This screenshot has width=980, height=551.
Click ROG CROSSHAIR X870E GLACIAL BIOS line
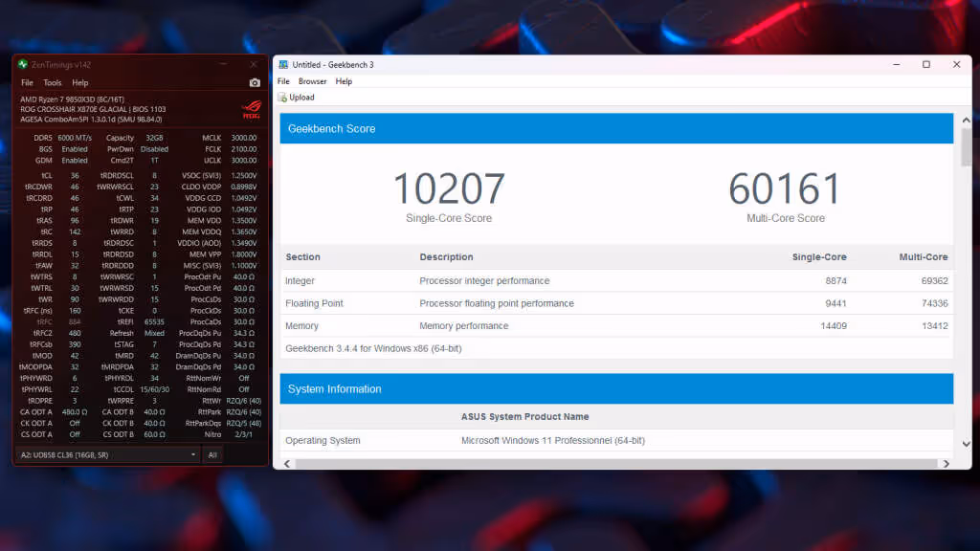click(93, 109)
